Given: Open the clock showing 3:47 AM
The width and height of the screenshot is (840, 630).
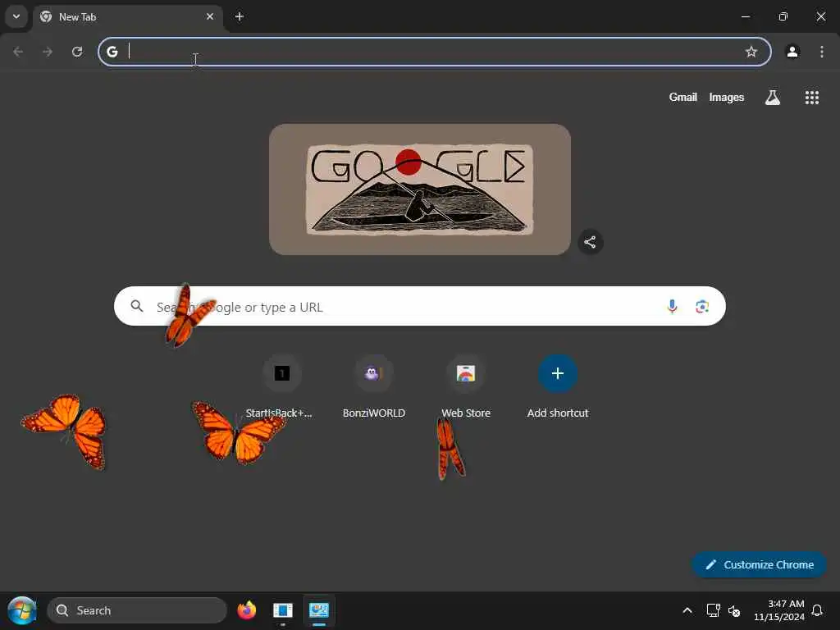Looking at the screenshot, I should (x=779, y=610).
